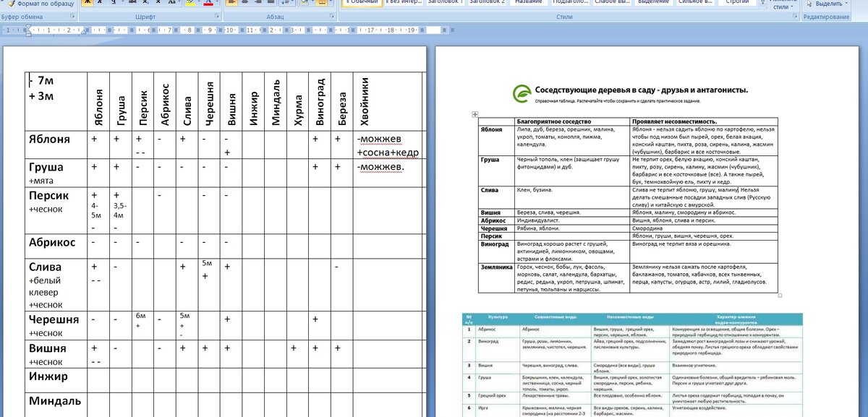Open the Стили group dialog launcher
Screen dimensions: 868x417
click(796, 16)
